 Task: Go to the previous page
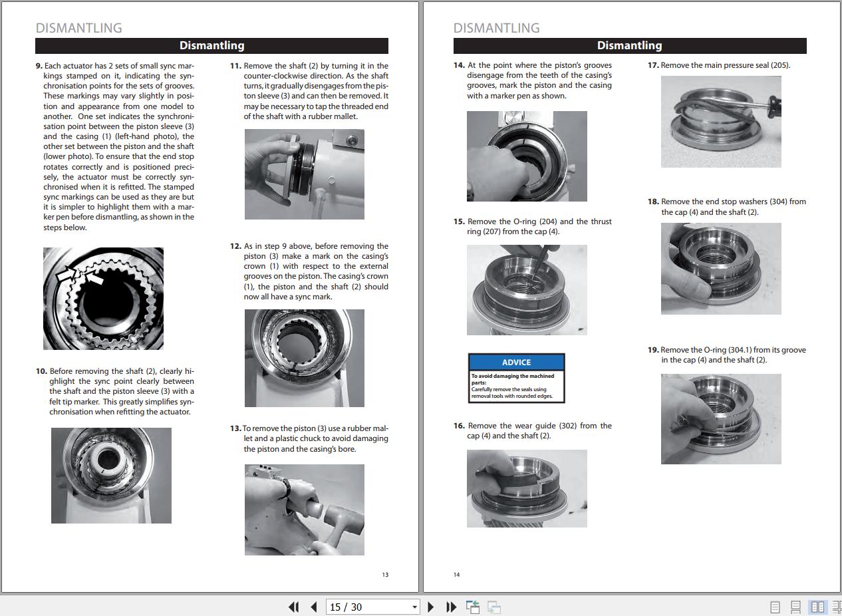pos(314,607)
